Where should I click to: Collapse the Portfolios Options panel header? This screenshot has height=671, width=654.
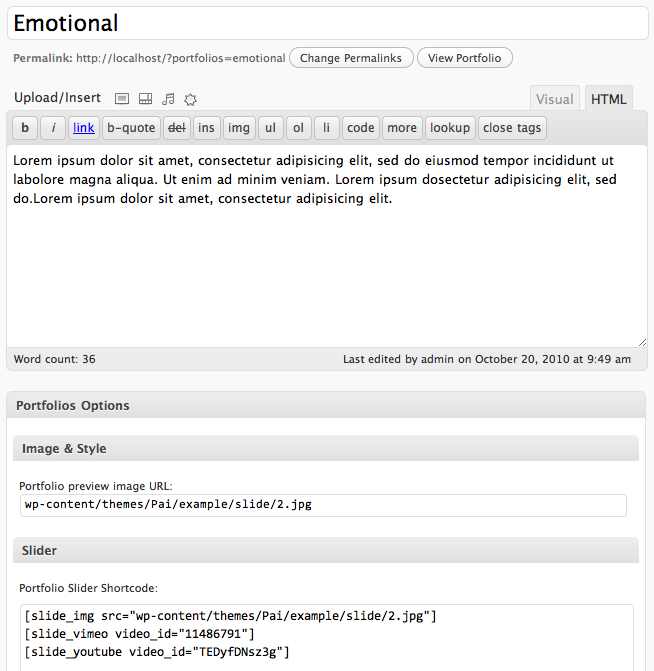pos(326,406)
